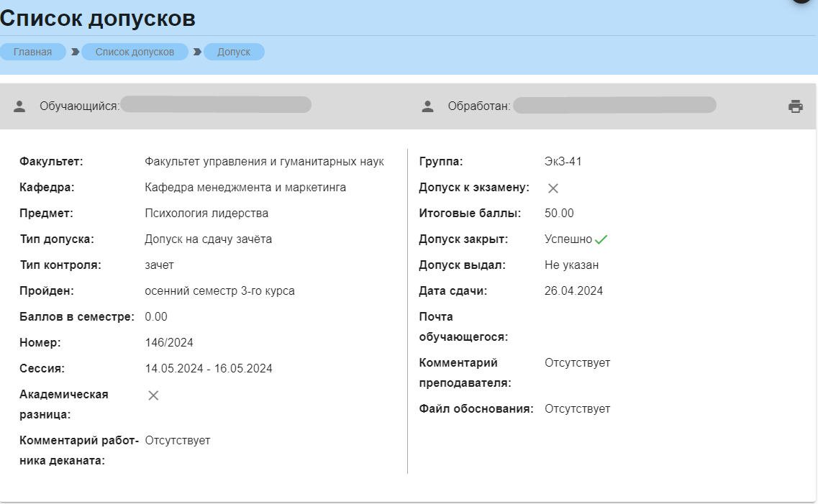Screen dimensions: 818x504
Task: Select the Допуск breadcrumb chip
Action: pos(234,52)
